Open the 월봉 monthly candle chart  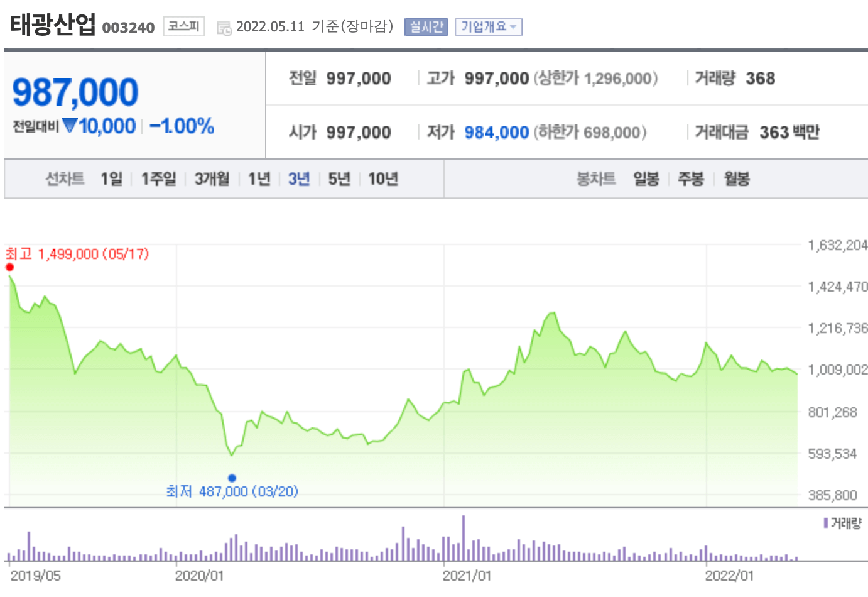[x=737, y=179]
